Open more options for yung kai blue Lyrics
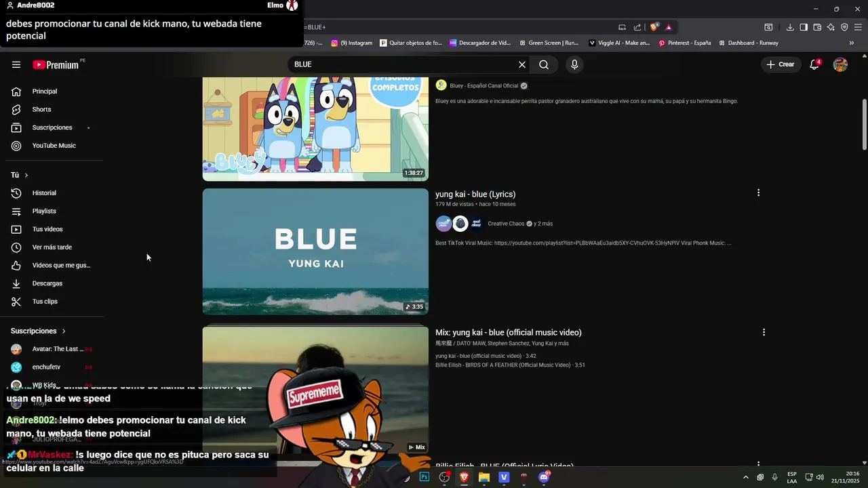Image resolution: width=868 pixels, height=488 pixels. click(x=758, y=193)
